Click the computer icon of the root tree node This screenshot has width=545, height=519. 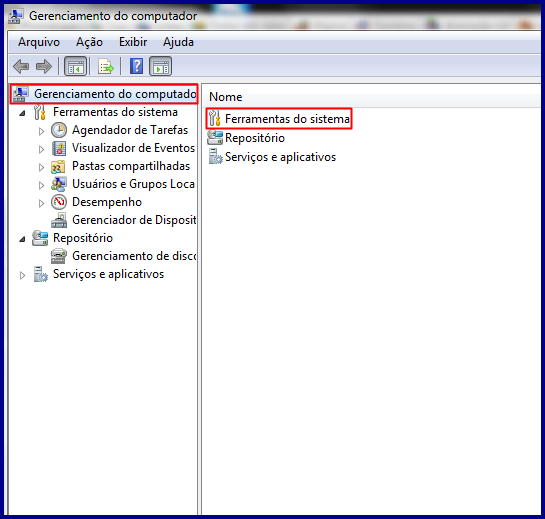pos(21,94)
